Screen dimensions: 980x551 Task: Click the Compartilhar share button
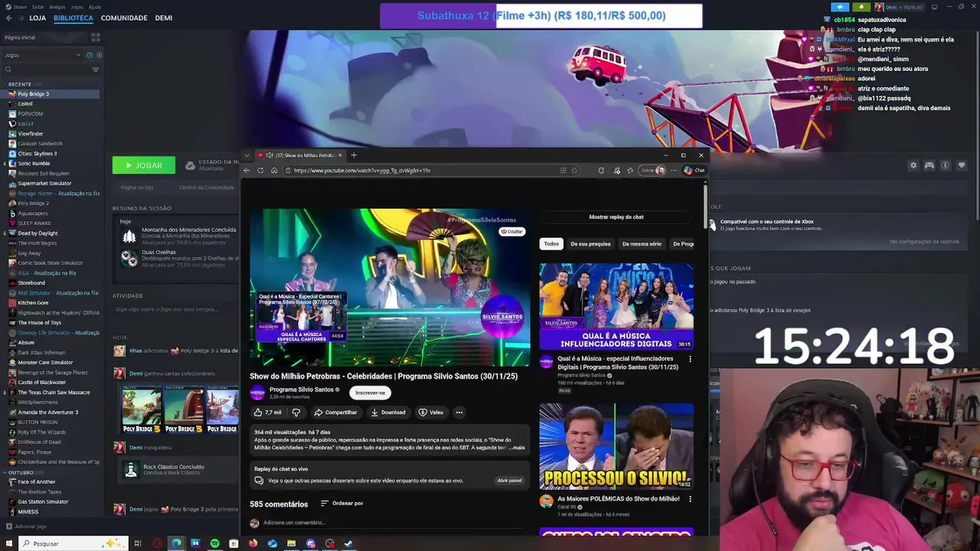point(335,412)
